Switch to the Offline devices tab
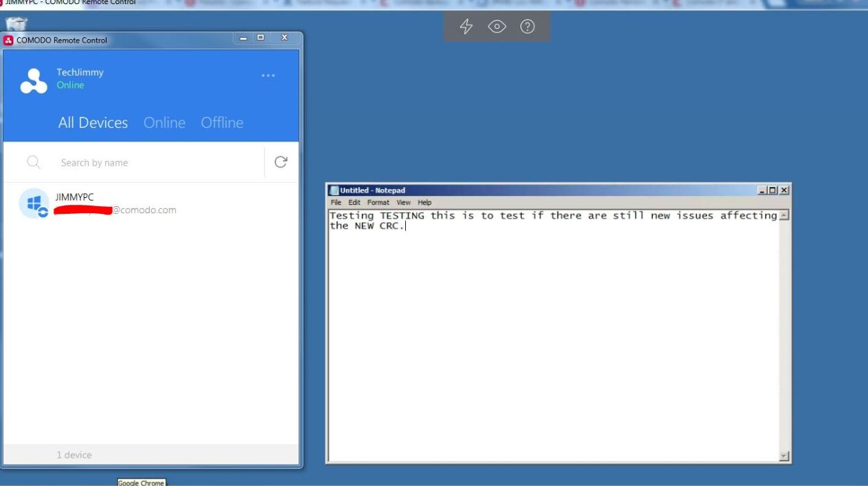 222,122
